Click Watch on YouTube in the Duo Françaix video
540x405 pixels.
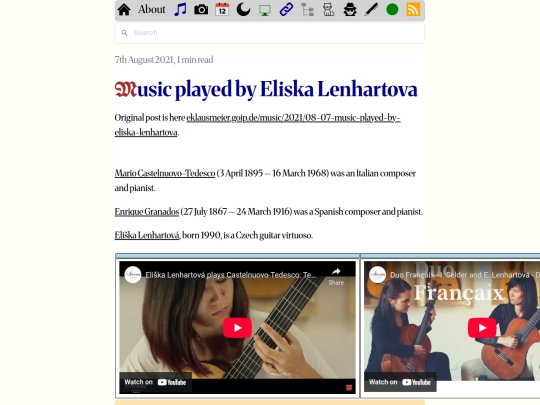(x=400, y=382)
